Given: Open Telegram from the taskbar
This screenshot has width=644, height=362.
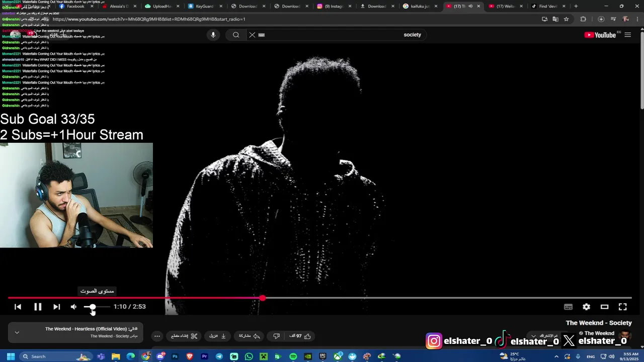Looking at the screenshot, I should point(219,356).
